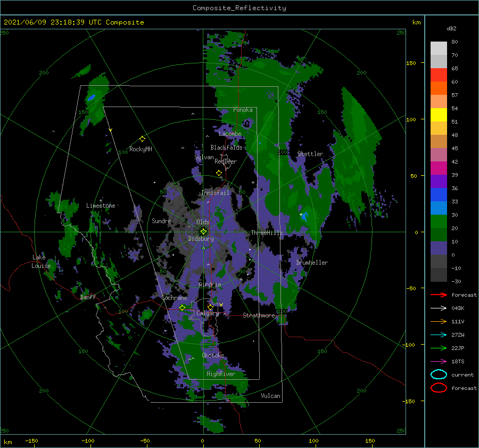479x448 pixels.
Task: Click the cyan 'current' ellipse legend icon
Action: click(x=439, y=374)
